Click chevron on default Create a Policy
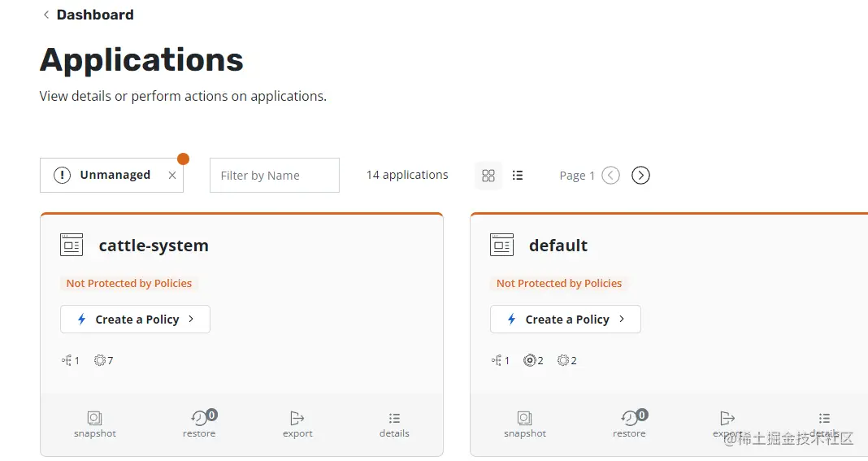Image resolution: width=868 pixels, height=461 pixels. (x=622, y=320)
